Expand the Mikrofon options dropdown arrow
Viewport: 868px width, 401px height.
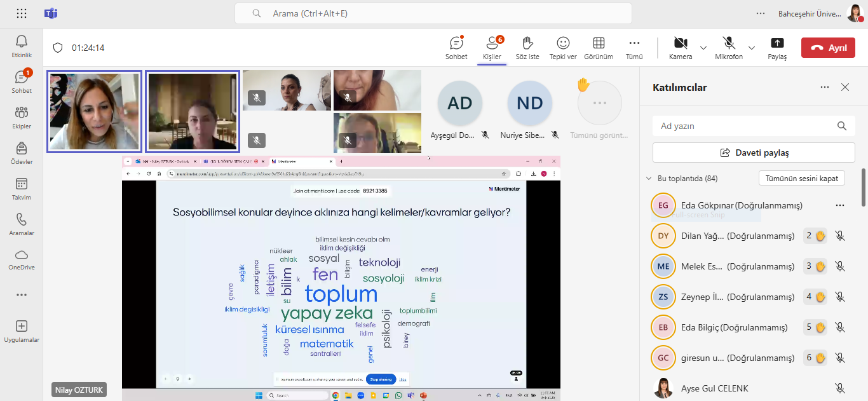pyautogui.click(x=752, y=48)
